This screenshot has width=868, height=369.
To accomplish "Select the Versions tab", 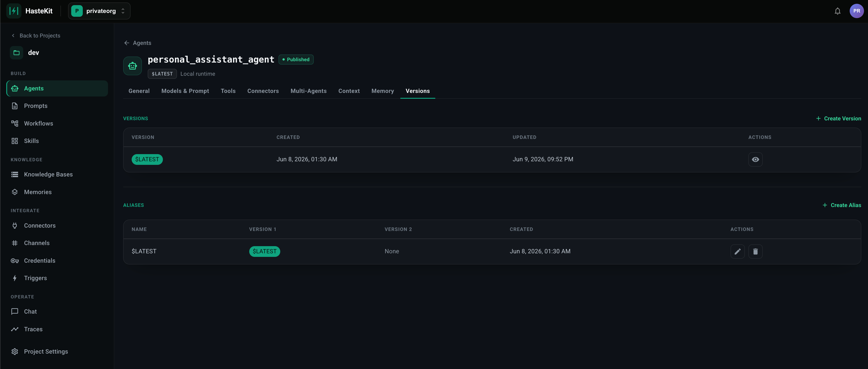I will point(417,91).
